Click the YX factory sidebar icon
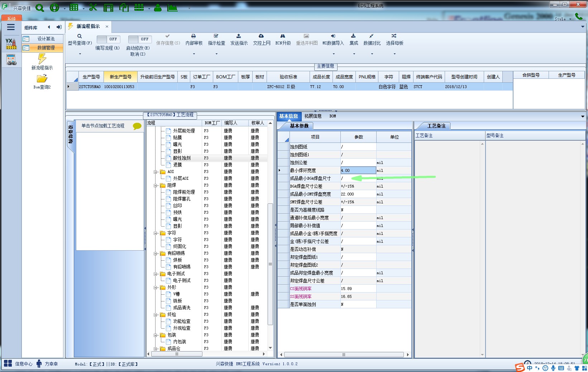Screen dimensions: 588x372 pyautogui.click(x=11, y=44)
